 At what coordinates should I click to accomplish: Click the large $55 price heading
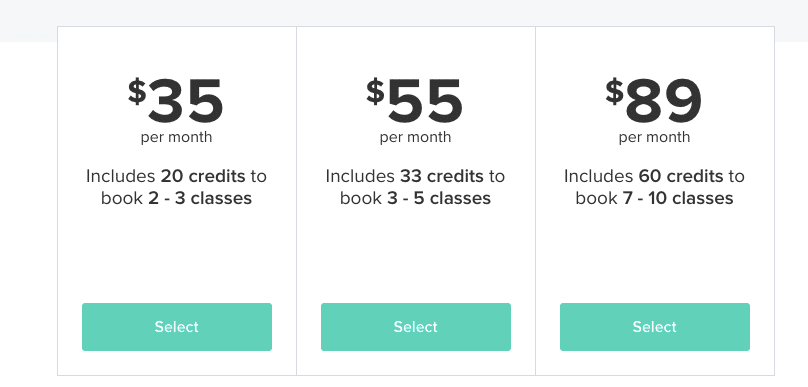[x=415, y=101]
